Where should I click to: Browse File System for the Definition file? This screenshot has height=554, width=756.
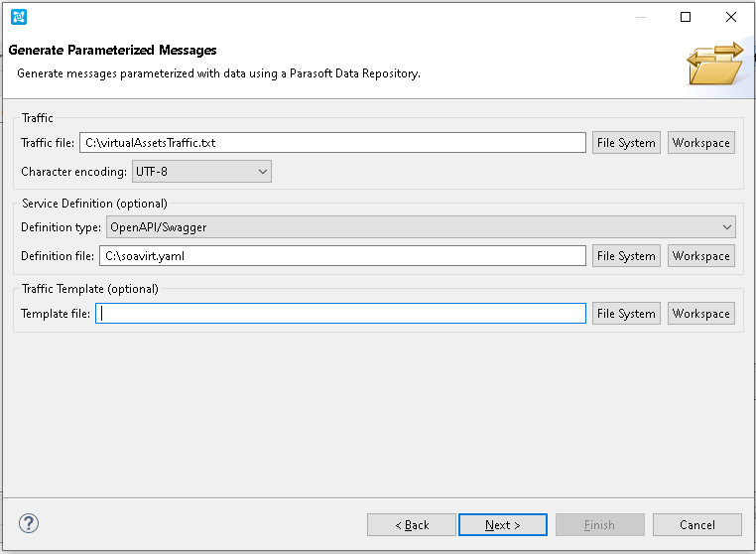click(x=626, y=256)
